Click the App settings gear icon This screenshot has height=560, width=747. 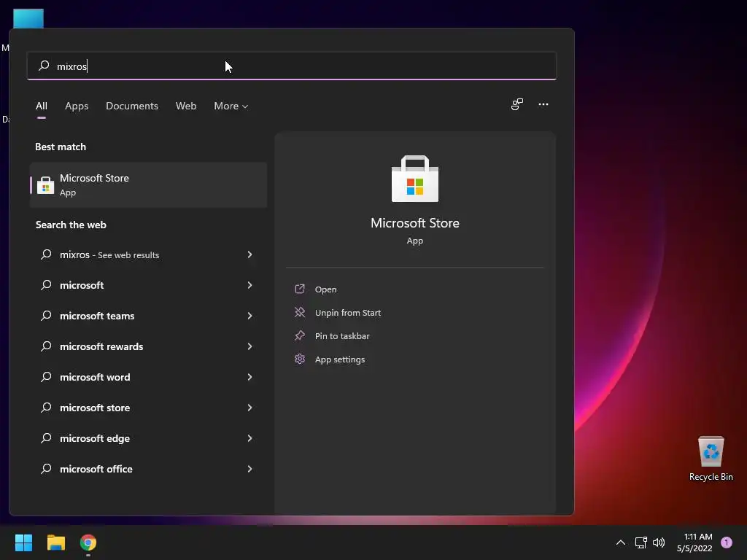coord(300,359)
